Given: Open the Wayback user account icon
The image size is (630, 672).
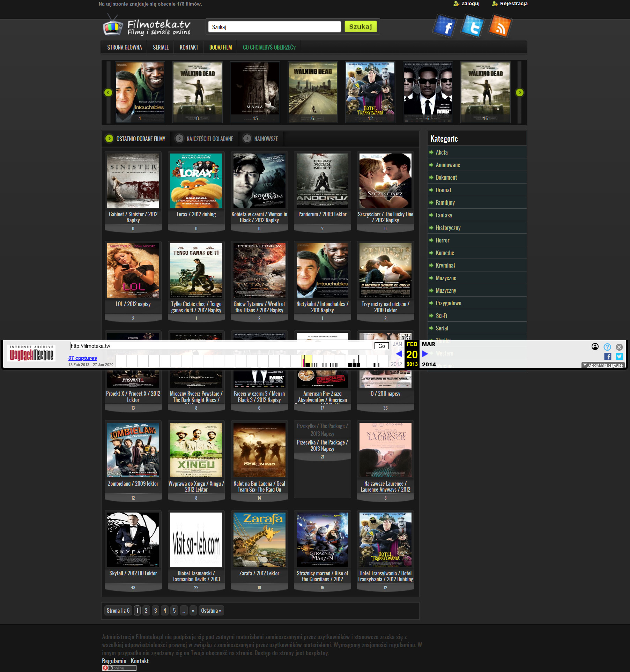Looking at the screenshot, I should click(595, 346).
